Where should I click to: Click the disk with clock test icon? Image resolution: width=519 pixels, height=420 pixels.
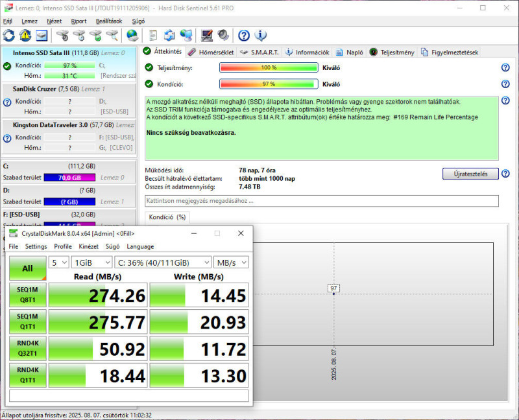(x=78, y=35)
